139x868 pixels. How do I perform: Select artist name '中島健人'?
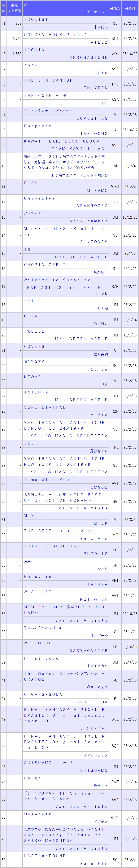click(x=101, y=27)
